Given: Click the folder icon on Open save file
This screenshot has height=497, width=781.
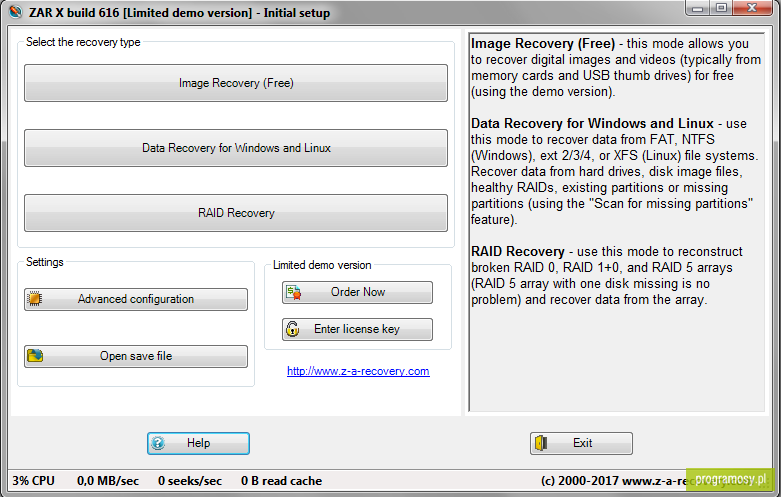Looking at the screenshot, I should 35,356.
